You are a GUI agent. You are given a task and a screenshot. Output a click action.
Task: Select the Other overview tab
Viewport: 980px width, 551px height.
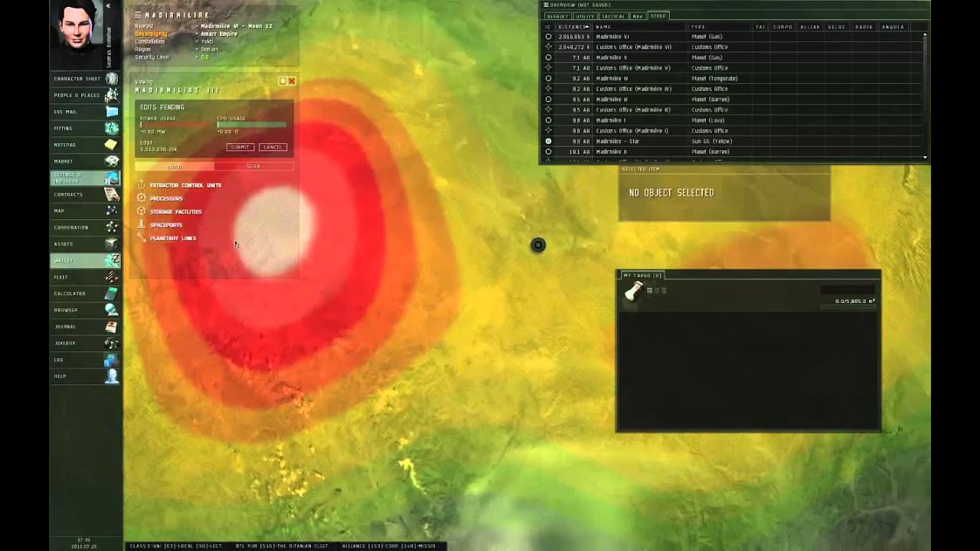658,15
